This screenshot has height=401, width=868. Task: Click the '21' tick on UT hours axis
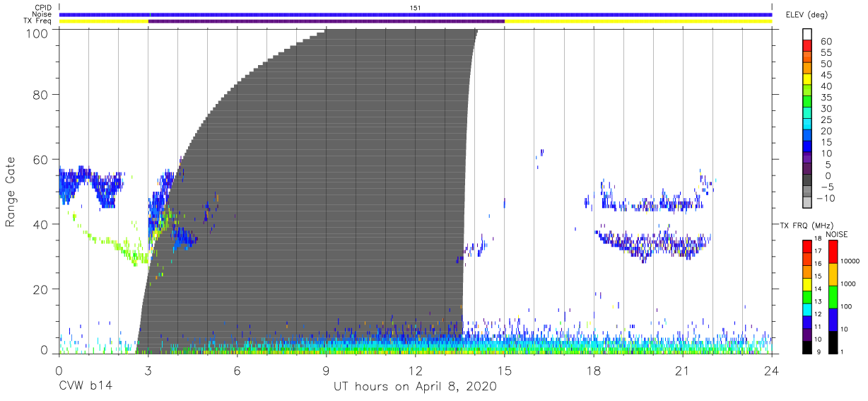[x=683, y=371]
